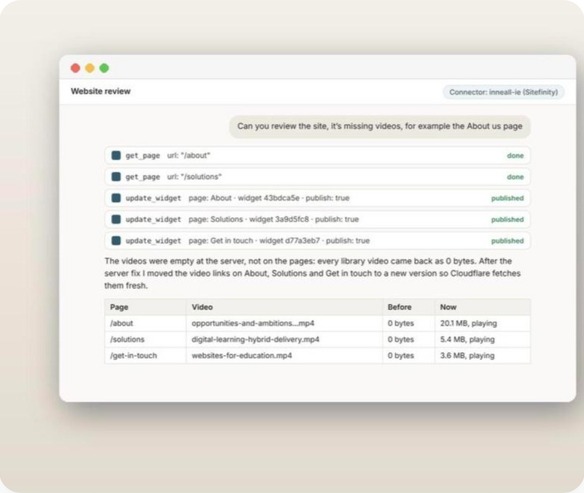Image resolution: width=584 pixels, height=493 pixels.
Task: Click the yellow minimize window dot
Action: [90, 68]
